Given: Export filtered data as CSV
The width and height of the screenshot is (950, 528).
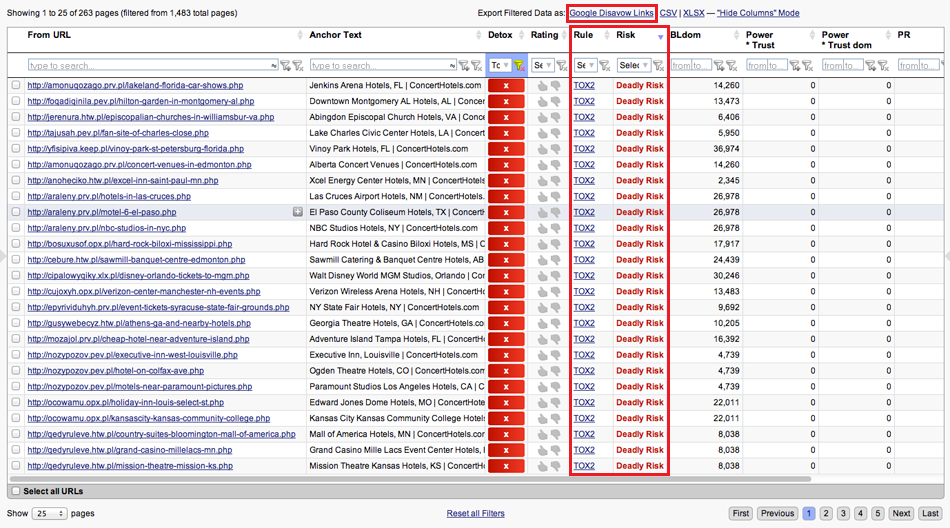Looking at the screenshot, I should [x=668, y=13].
